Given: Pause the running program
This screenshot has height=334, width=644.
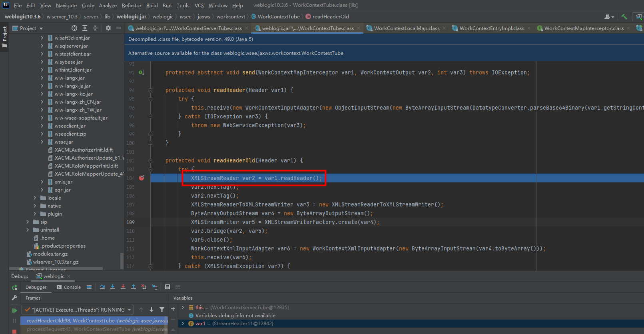Looking at the screenshot, I should [x=15, y=321].
